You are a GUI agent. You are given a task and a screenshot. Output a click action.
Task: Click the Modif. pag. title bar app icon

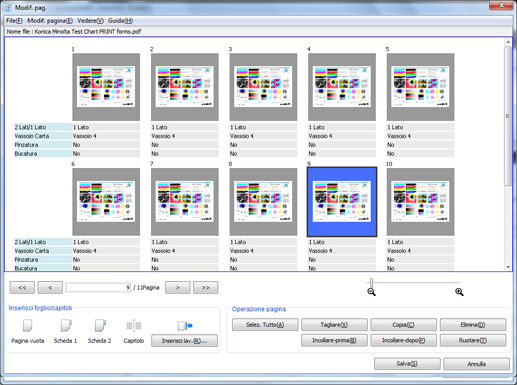point(8,8)
